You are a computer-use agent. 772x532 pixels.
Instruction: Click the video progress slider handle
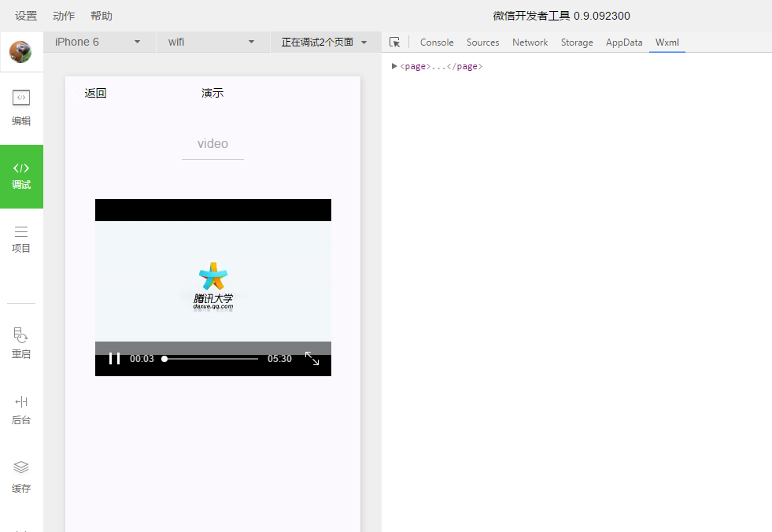click(164, 359)
